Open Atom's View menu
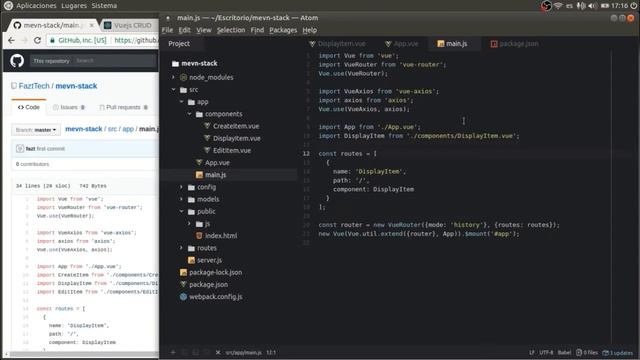640x360 pixels. coord(204,30)
